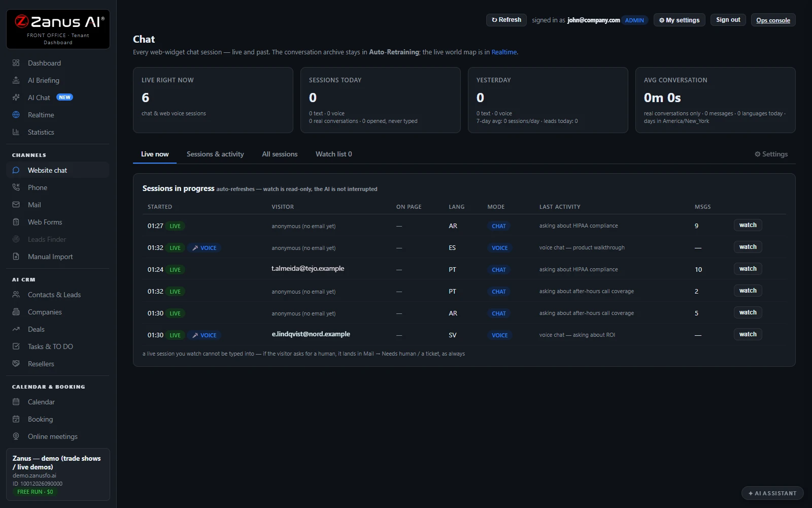The height and width of the screenshot is (508, 812).
Task: Click the AI Briefing sidebar icon
Action: coord(16,80)
